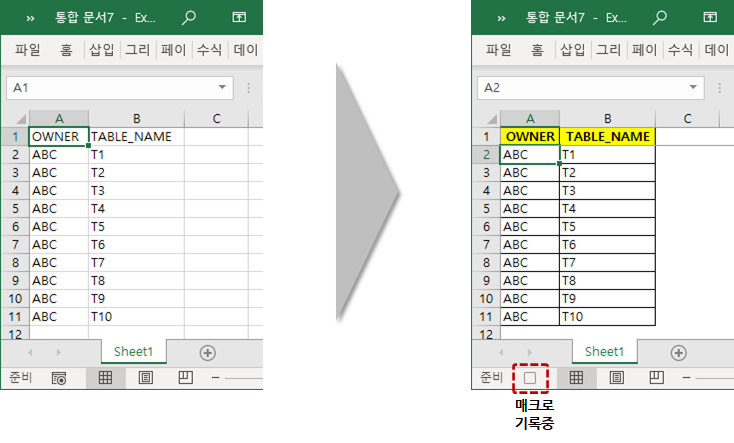Switch to Page Layout view in A1 window

tap(146, 377)
